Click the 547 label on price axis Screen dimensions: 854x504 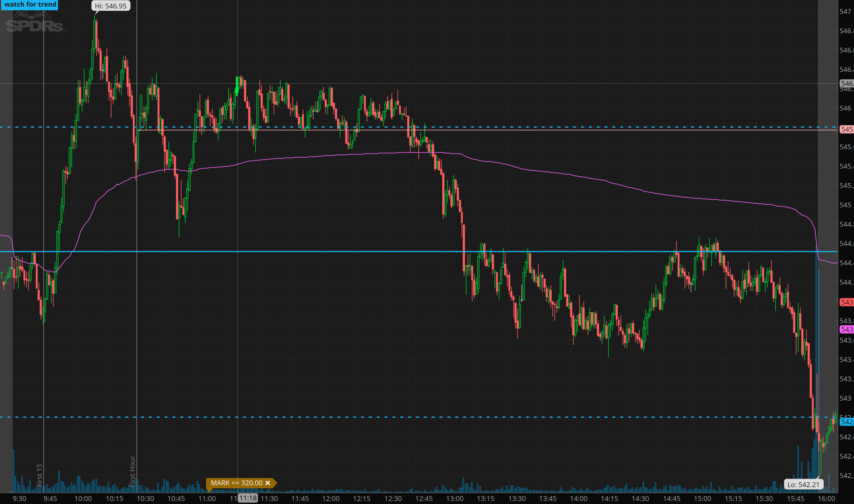click(x=845, y=11)
